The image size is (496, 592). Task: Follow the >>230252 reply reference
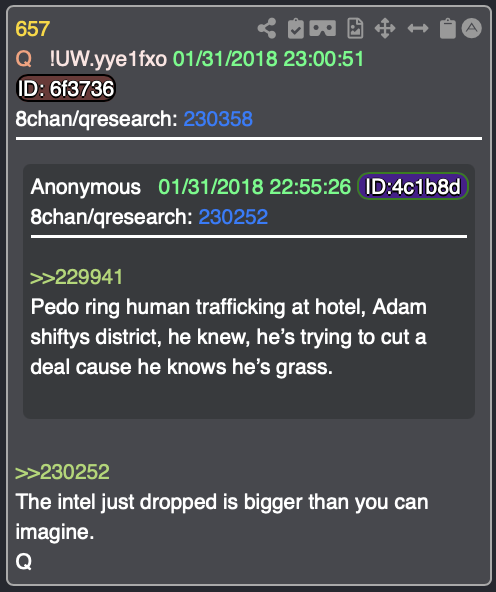click(62, 472)
